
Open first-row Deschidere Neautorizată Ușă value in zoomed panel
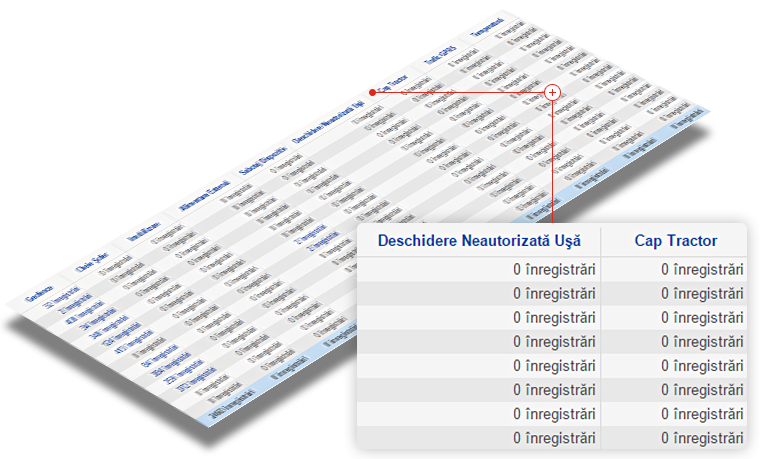[554, 269]
